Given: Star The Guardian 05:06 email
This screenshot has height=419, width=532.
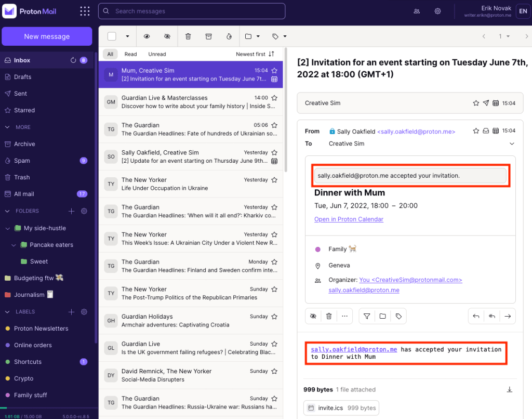Looking at the screenshot, I should pyautogui.click(x=274, y=125).
